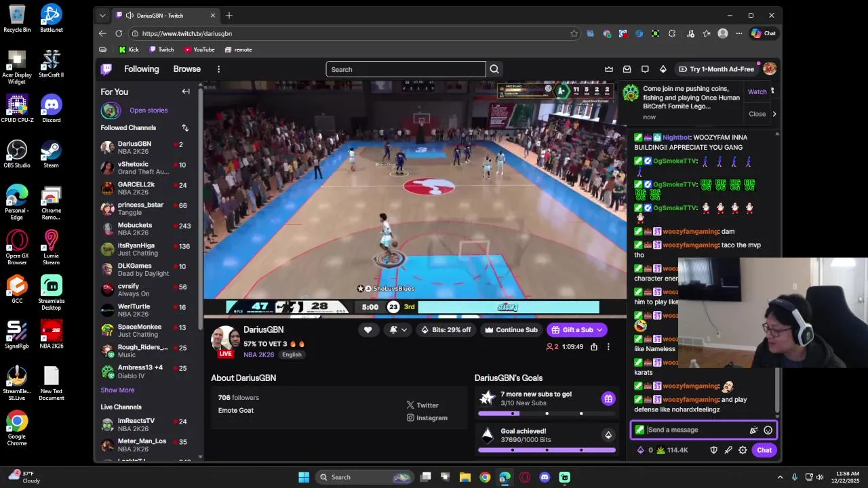Screen dimensions: 868x488
Task: Click the Bits icon on achieved goal
Action: click(x=608, y=435)
